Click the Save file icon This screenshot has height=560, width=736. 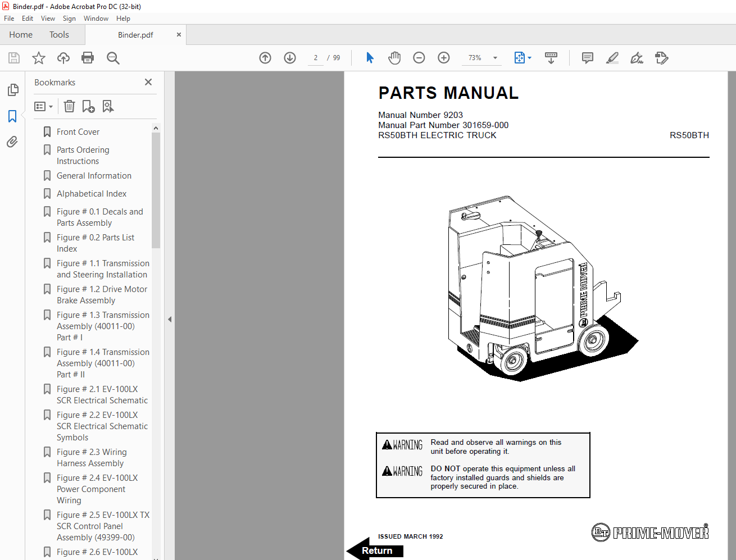14,58
